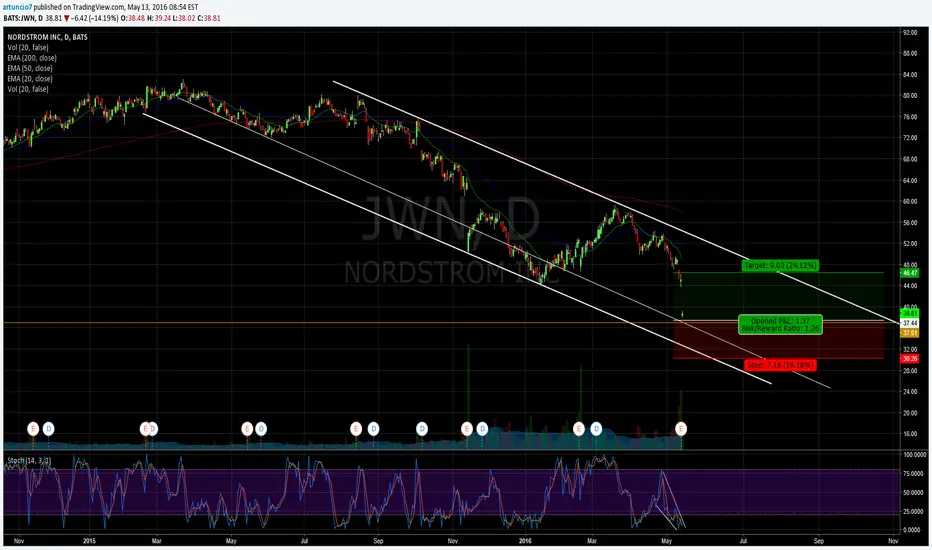Click the green 46.47 price axis label
Viewport: 932px width, 550px height.
910,273
